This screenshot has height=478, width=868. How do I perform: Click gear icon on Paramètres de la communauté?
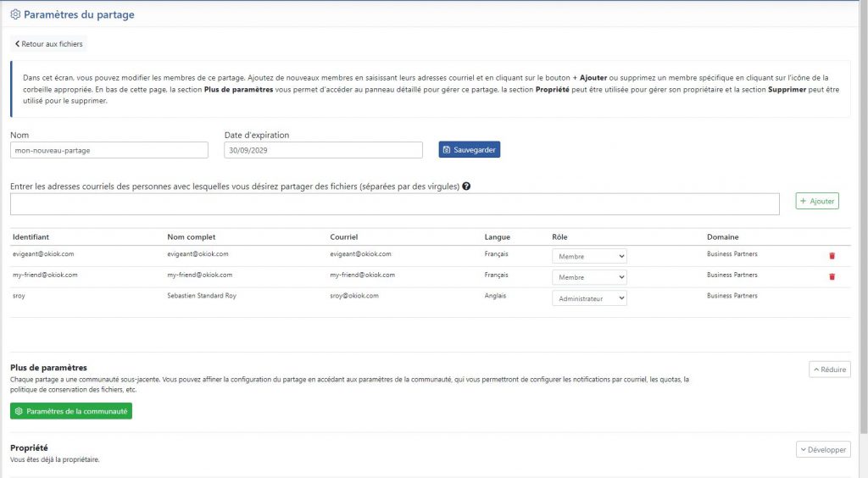click(x=19, y=411)
